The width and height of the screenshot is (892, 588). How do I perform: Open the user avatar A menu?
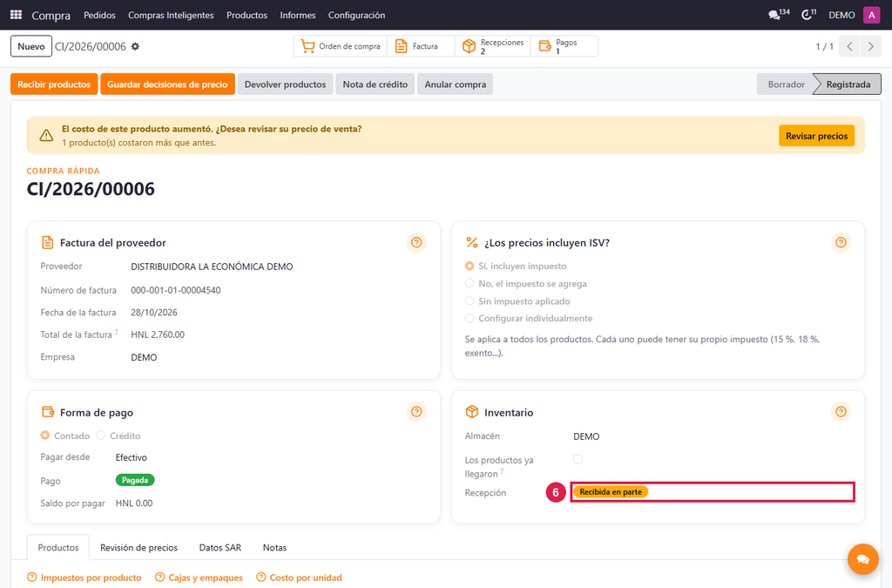(x=871, y=15)
